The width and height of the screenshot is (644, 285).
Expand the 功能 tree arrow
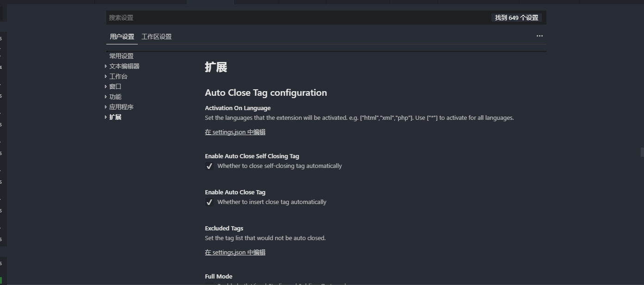(106, 97)
